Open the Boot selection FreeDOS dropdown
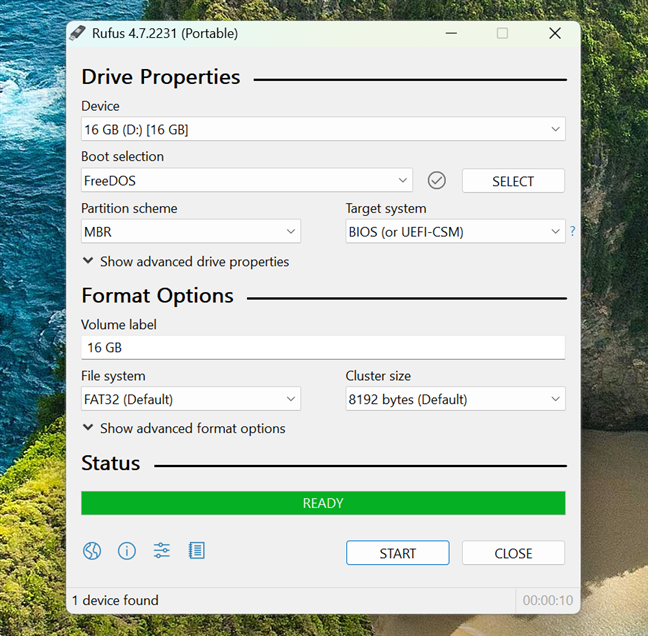 click(x=247, y=180)
